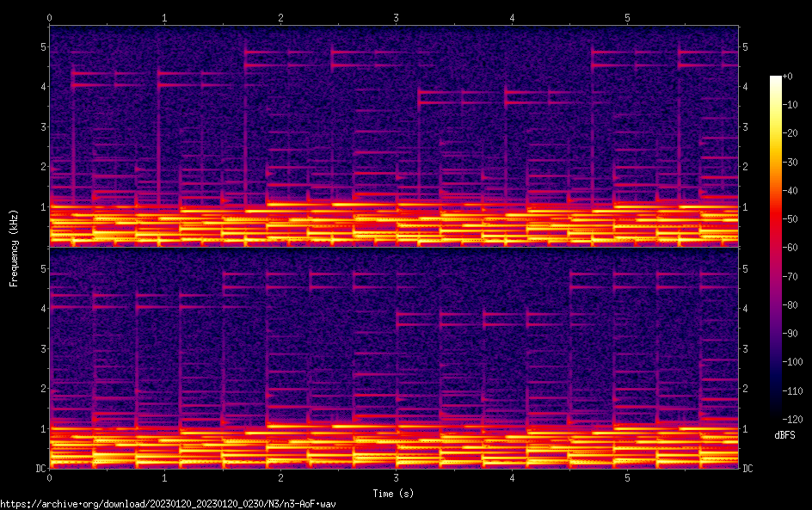Click the 2-second tick on the top time axis

pos(280,17)
